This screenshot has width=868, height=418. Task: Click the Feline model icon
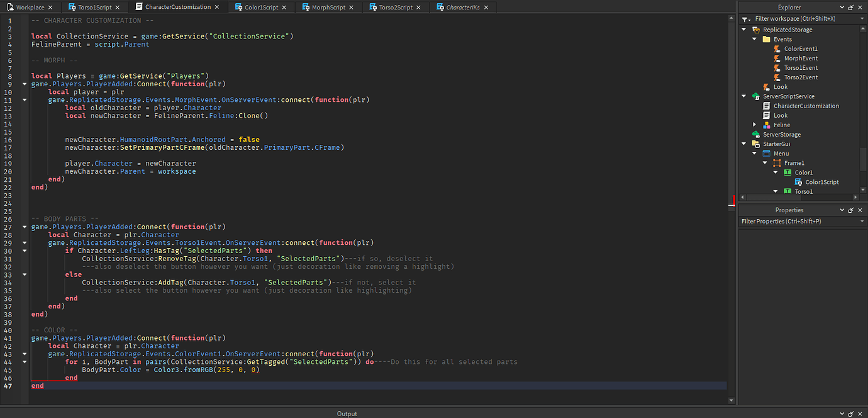tap(766, 125)
